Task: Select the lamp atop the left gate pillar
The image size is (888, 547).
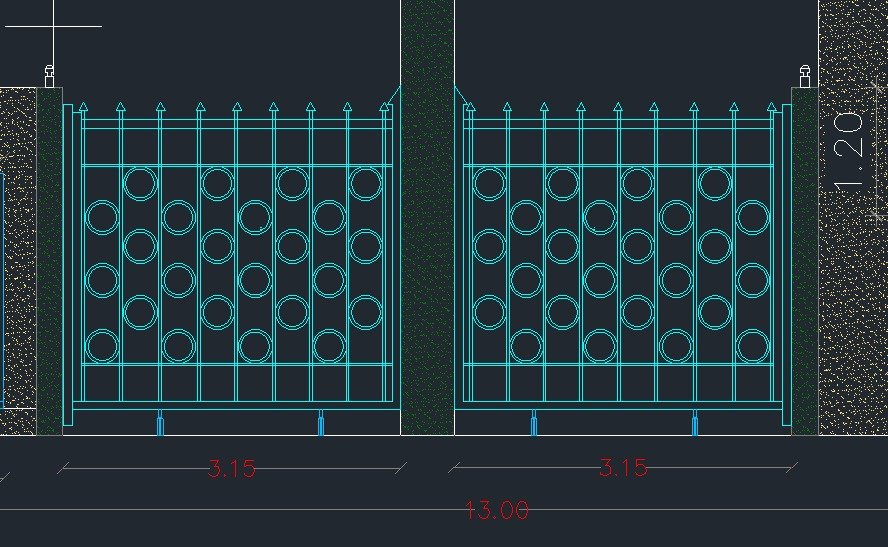Action: point(49,76)
